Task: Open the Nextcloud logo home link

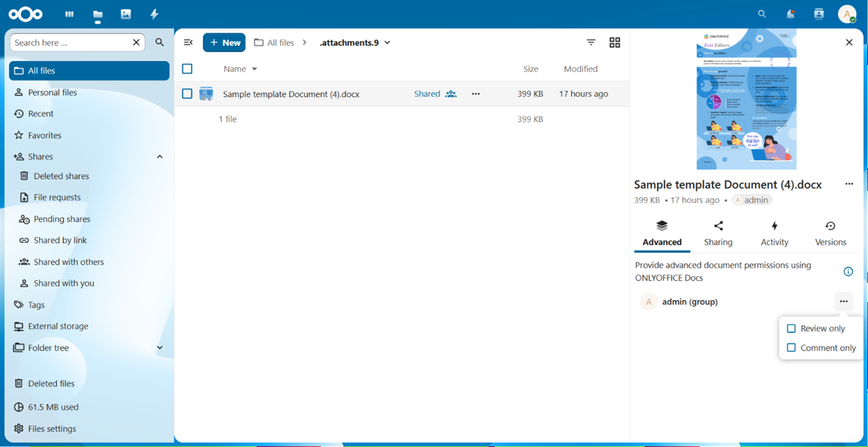Action: pyautogui.click(x=25, y=14)
